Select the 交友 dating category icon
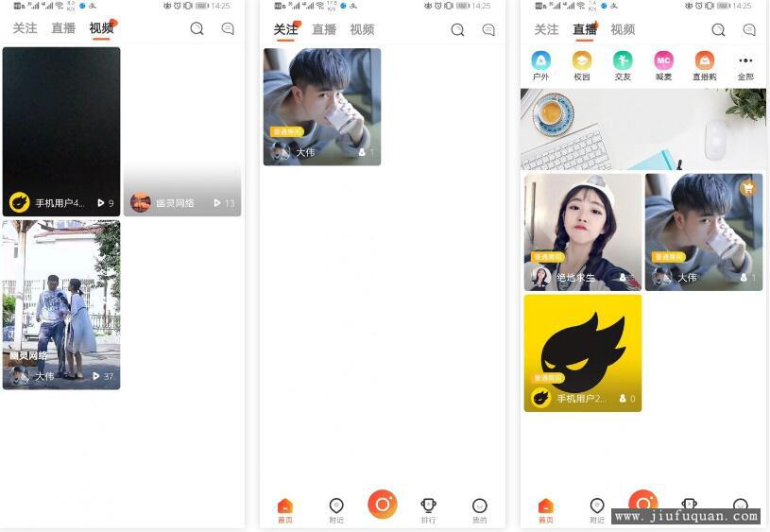Image resolution: width=770 pixels, height=532 pixels. pyautogui.click(x=623, y=60)
